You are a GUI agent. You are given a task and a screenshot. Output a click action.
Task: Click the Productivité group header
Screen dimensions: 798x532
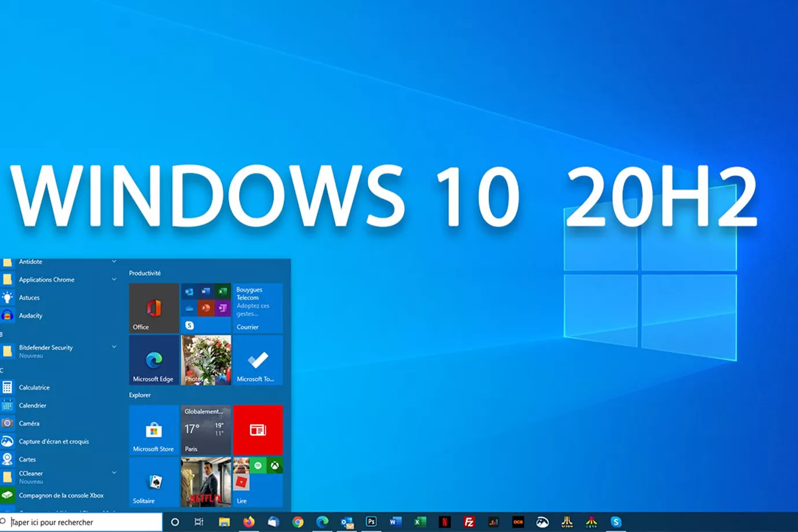click(145, 273)
